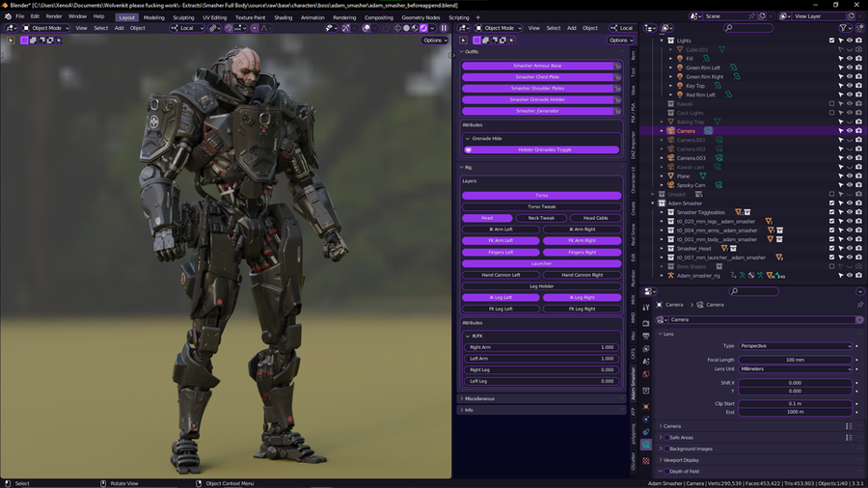
Task: Select rendered viewport shading mode
Action: pyautogui.click(x=423, y=28)
